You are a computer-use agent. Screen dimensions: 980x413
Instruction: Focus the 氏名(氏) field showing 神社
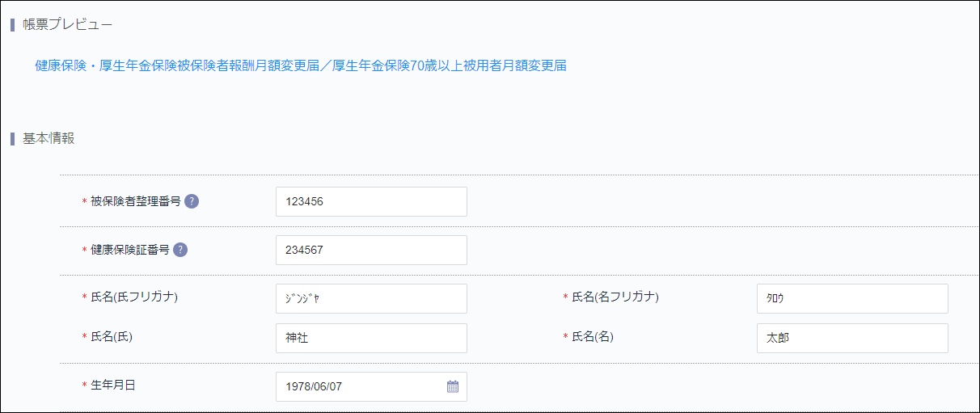[371, 339]
